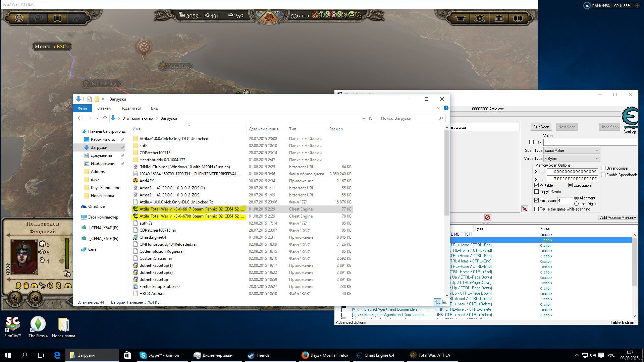Click the red clear-list circle icon in Cheat Engine
This screenshot has width=644, height=362.
(x=488, y=218)
